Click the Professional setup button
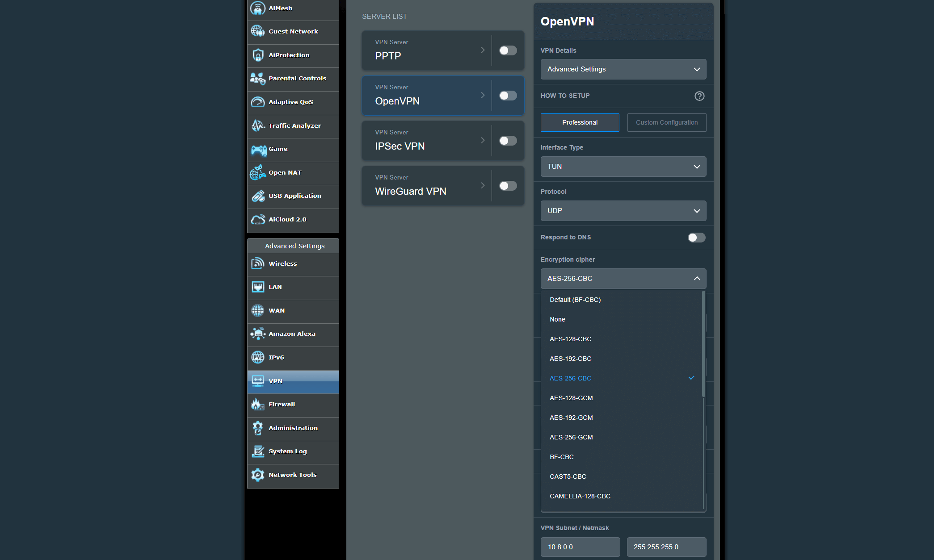Viewport: 934px width, 560px height. tap(580, 122)
